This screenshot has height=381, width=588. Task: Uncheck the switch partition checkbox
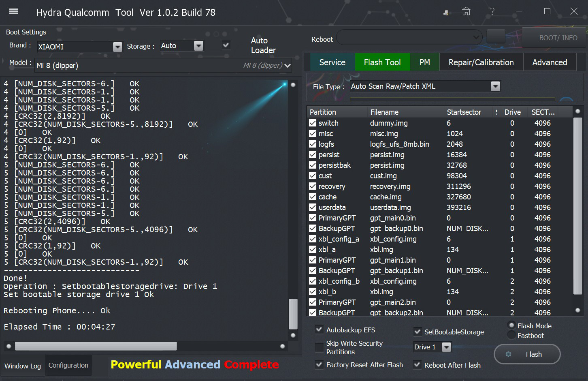[313, 123]
